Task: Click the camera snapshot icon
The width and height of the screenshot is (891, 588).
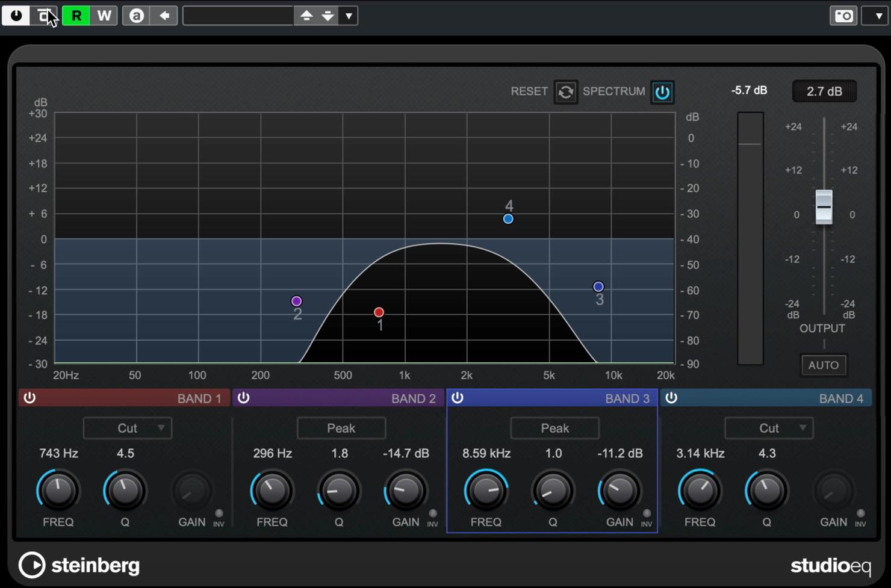Action: (843, 16)
